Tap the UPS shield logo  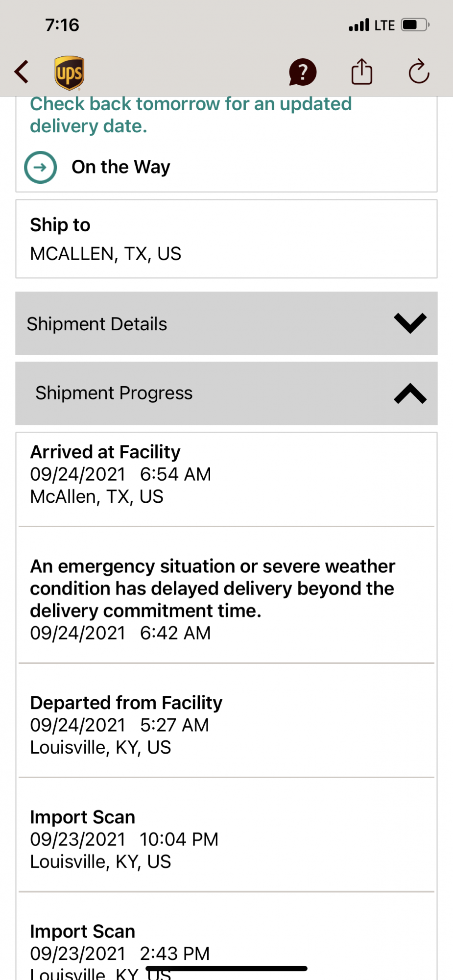[x=69, y=73]
